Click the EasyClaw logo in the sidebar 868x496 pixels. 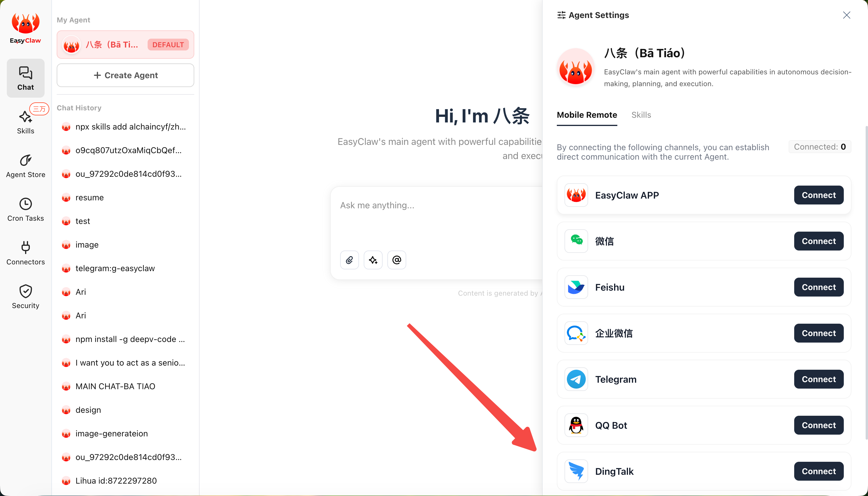tap(26, 28)
